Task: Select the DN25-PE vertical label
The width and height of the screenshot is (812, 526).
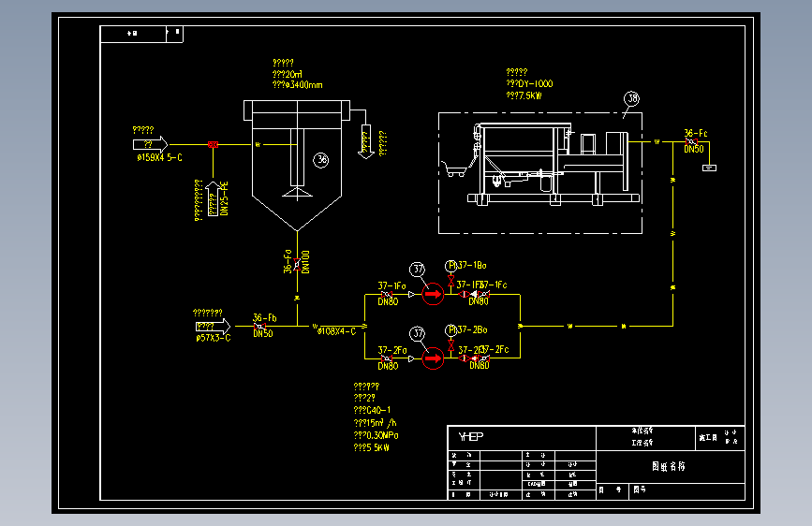Action: 224,198
